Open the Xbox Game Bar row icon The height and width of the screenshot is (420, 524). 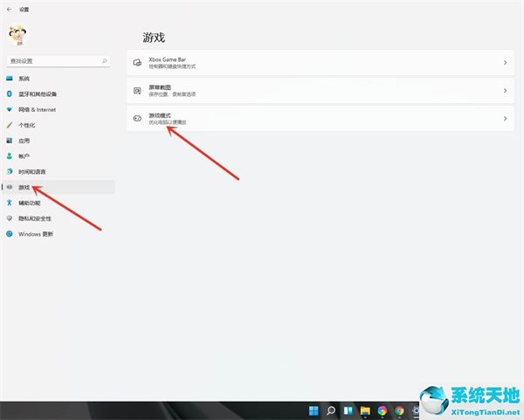pos(137,63)
